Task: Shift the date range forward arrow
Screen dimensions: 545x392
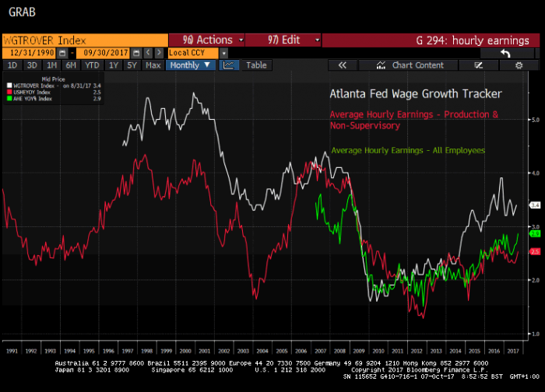Action: click(159, 53)
